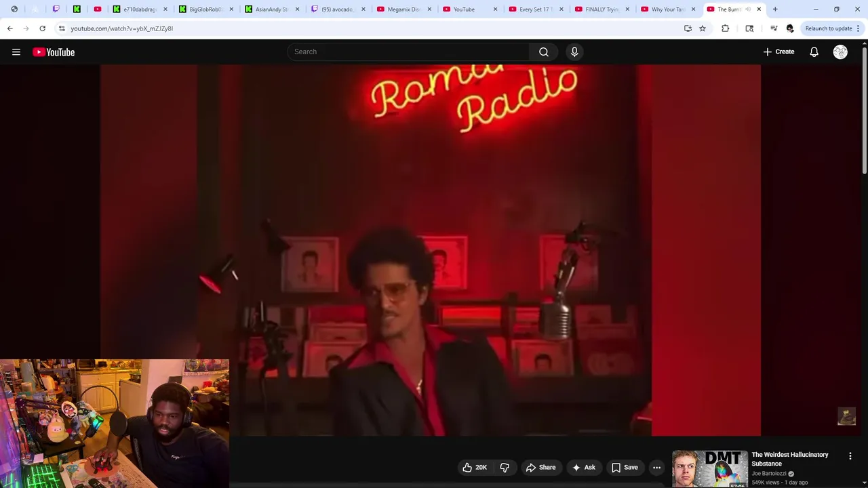Open more actions ellipsis under video

[x=656, y=468]
